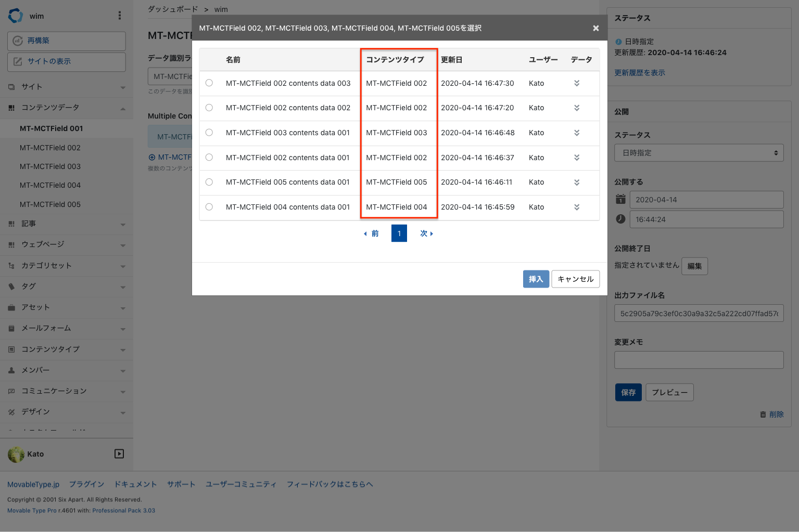Choose MT-MCTField 004 contents data 001 radio
Image resolution: width=799 pixels, height=532 pixels.
(209, 207)
